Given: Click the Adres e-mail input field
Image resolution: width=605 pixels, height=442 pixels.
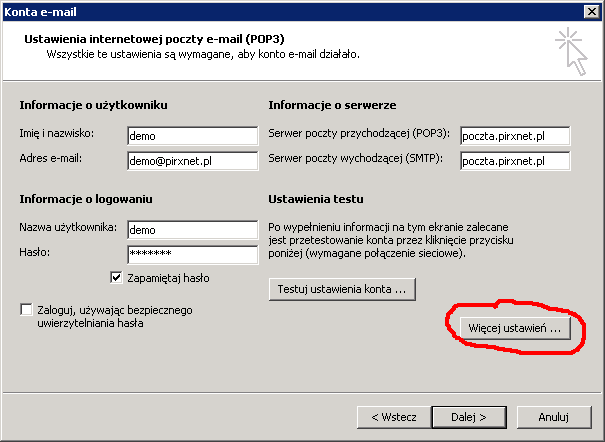Looking at the screenshot, I should [193, 160].
